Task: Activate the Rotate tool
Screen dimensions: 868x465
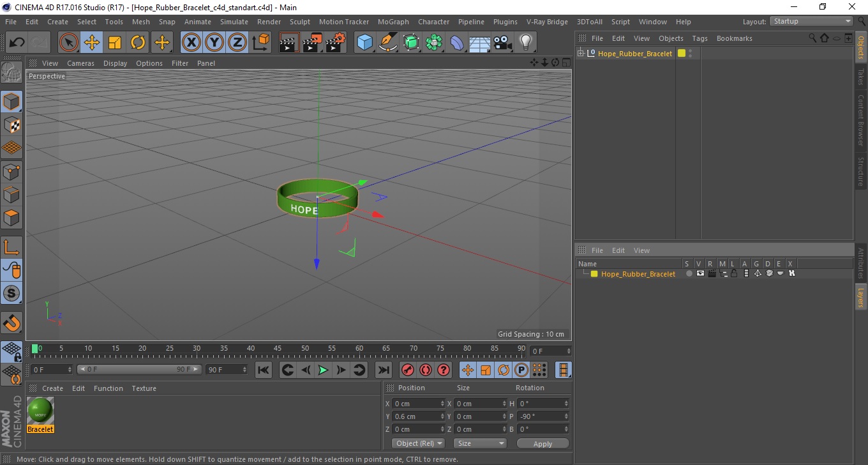Action: [x=138, y=43]
